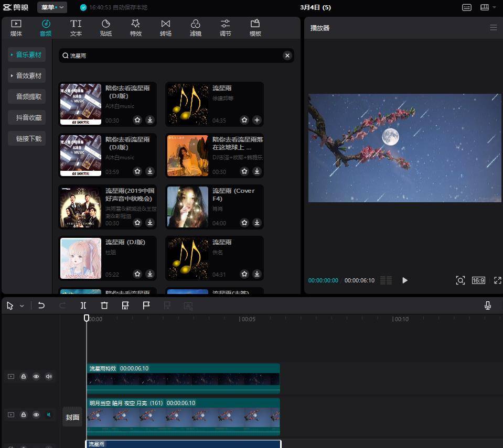This screenshot has height=448, width=503.
Task: Click the search field containing 流星雨
Action: click(176, 56)
